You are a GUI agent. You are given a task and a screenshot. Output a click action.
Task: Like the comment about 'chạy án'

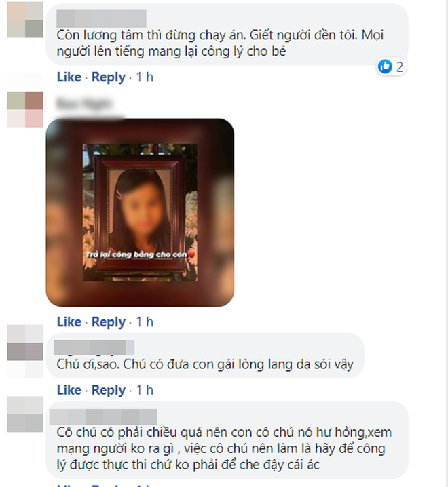pyautogui.click(x=69, y=77)
